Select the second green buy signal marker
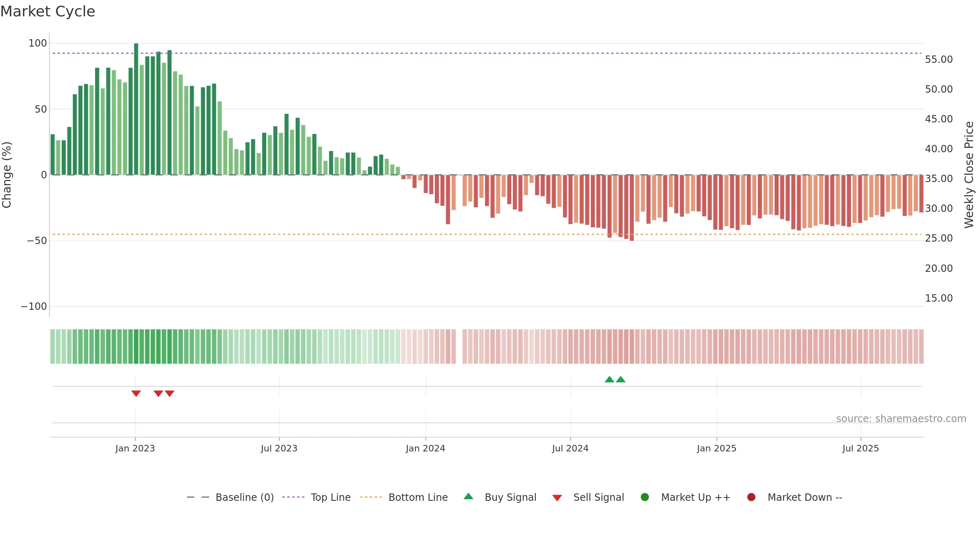The image size is (980, 551). coord(621,379)
